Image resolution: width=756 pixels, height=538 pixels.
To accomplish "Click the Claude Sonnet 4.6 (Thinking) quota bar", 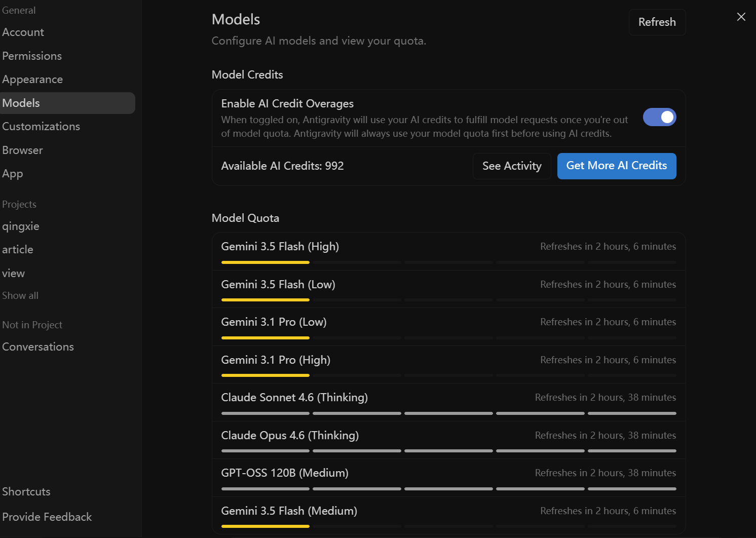I will pyautogui.click(x=449, y=413).
